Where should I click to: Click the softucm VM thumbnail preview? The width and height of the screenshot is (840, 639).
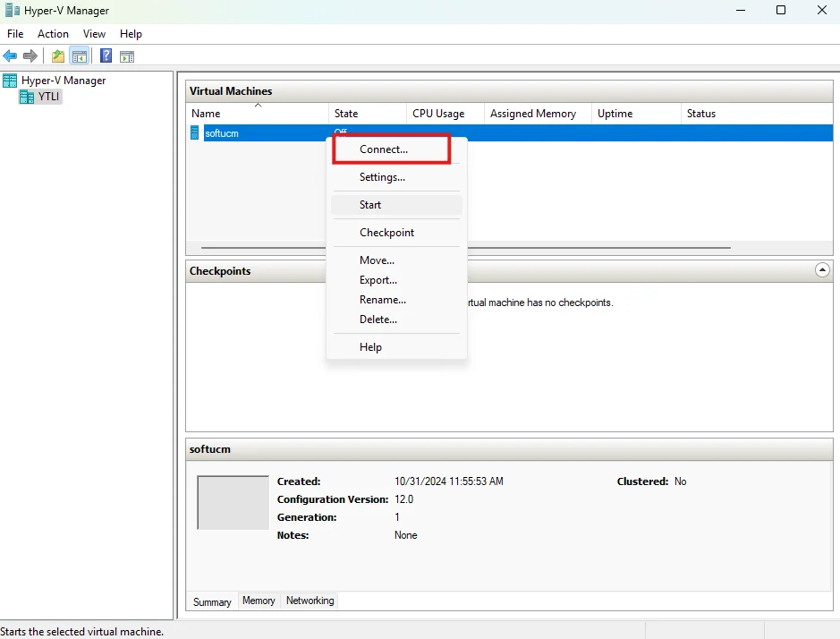pos(233,502)
